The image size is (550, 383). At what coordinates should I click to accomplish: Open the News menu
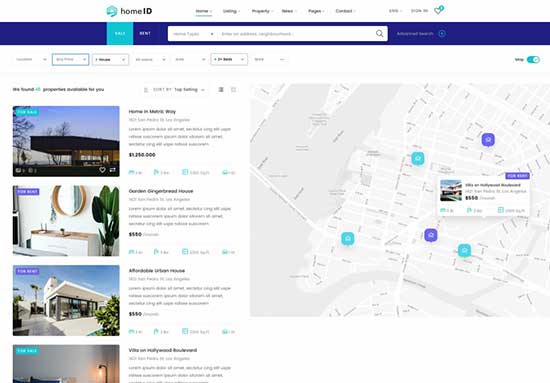point(289,11)
